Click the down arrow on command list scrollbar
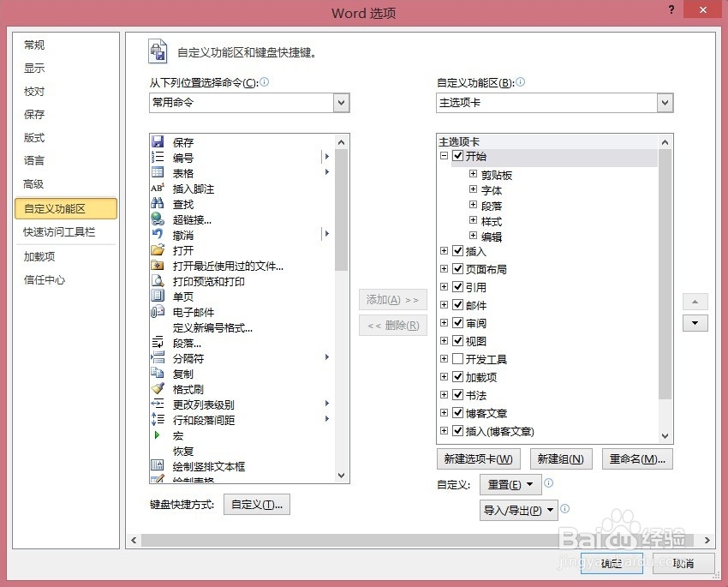 click(341, 474)
